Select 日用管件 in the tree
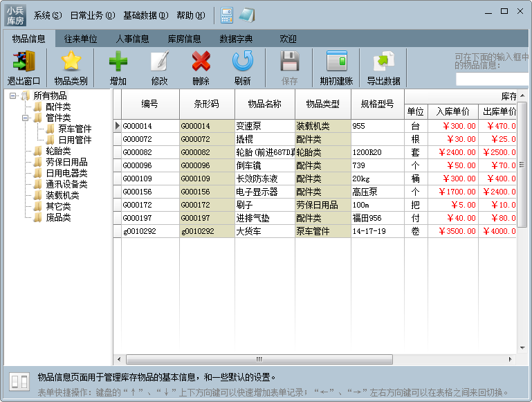 [75, 140]
